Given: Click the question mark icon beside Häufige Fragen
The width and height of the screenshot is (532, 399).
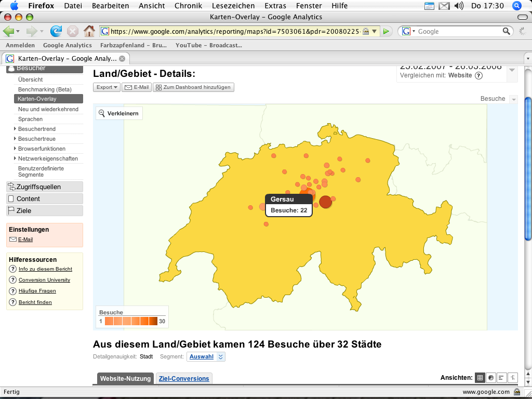Looking at the screenshot, I should click(x=12, y=291).
